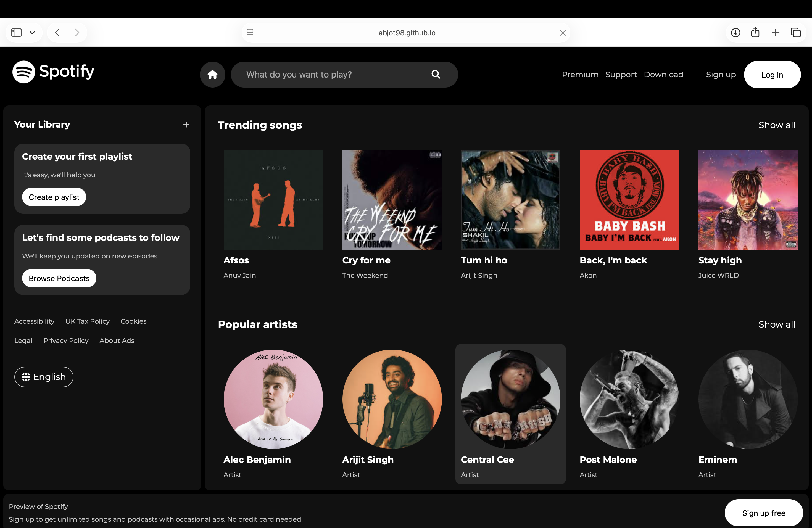
Task: Show the tab overview icon
Action: tap(796, 32)
